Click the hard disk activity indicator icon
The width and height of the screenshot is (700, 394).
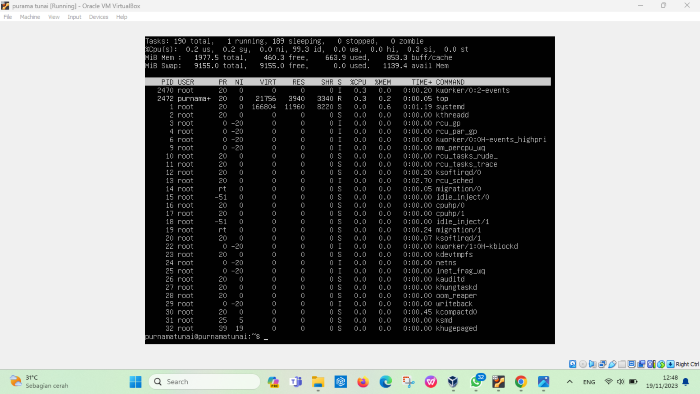pos(572,364)
